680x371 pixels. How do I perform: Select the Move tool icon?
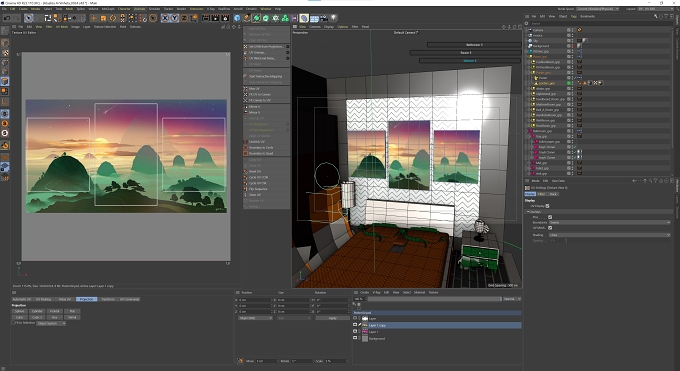[93, 18]
